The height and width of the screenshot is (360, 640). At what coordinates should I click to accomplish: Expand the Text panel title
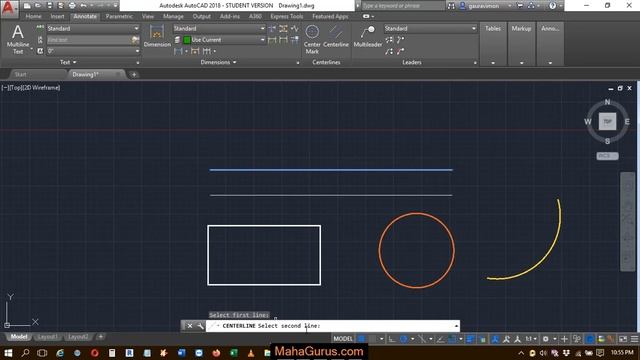click(x=68, y=62)
